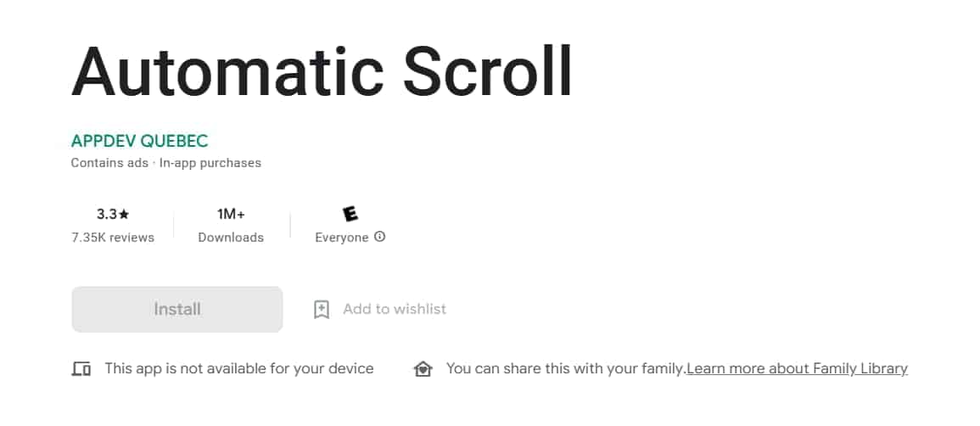Click the Downloads label under 1M+
Screen dimensions: 980x426
(231, 238)
